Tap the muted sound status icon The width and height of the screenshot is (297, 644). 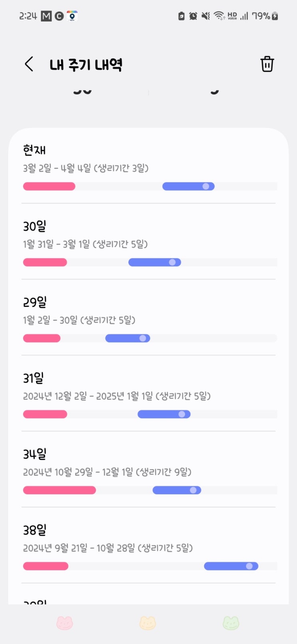[x=205, y=16]
